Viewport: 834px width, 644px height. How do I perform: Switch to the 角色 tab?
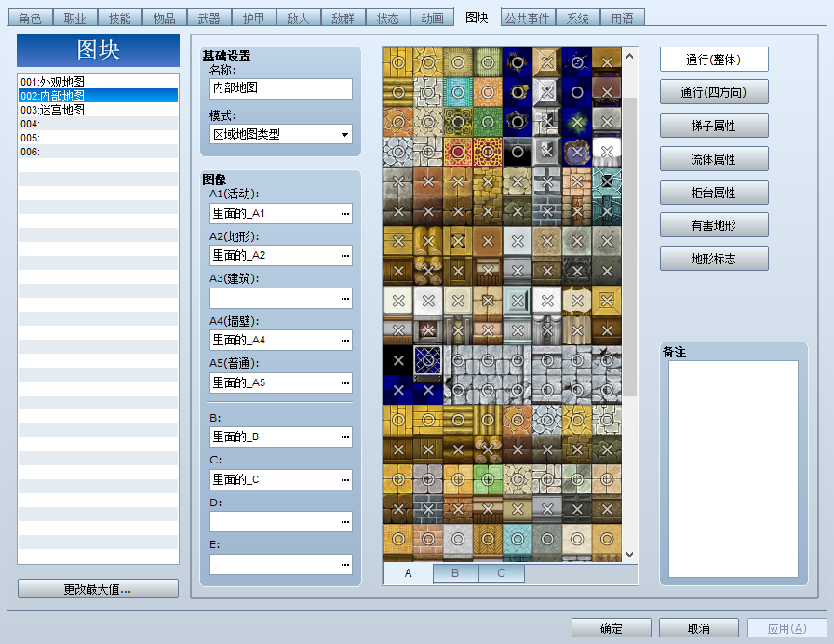coord(31,19)
